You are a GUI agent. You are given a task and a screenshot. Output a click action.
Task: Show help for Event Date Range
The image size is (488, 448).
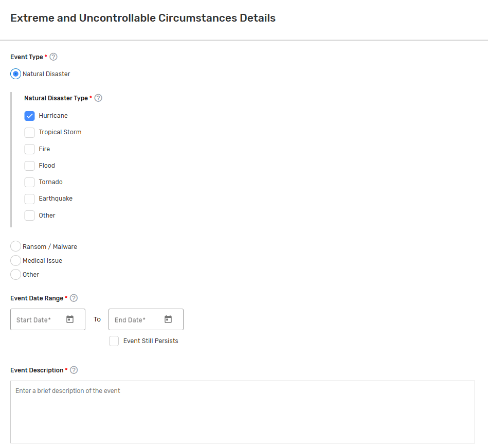[x=74, y=298]
